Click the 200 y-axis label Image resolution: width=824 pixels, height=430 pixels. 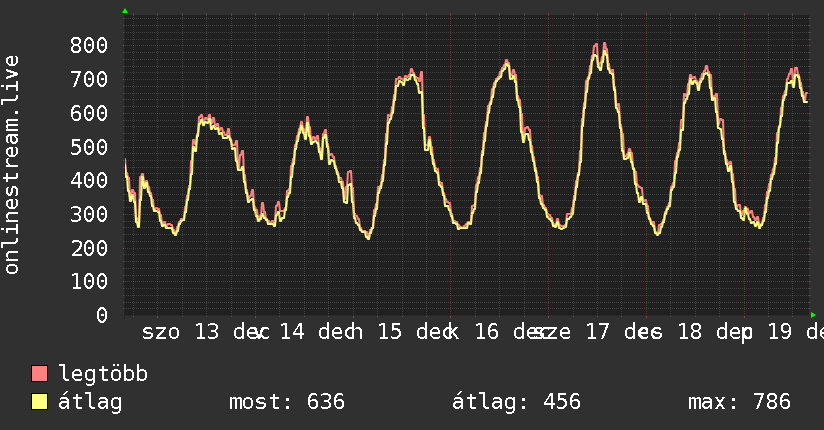89,248
